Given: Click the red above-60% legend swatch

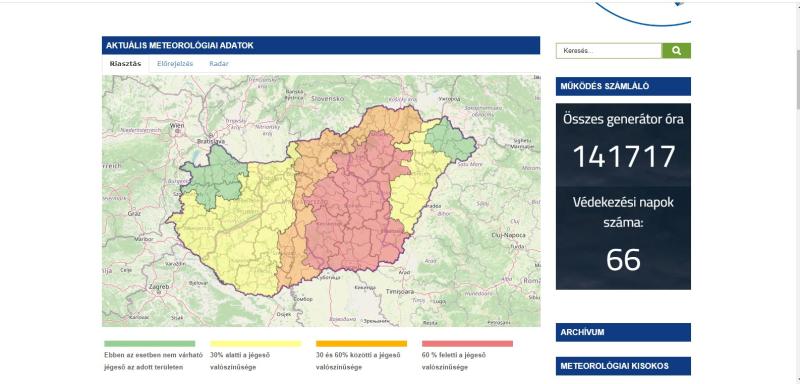Looking at the screenshot, I should [x=467, y=344].
